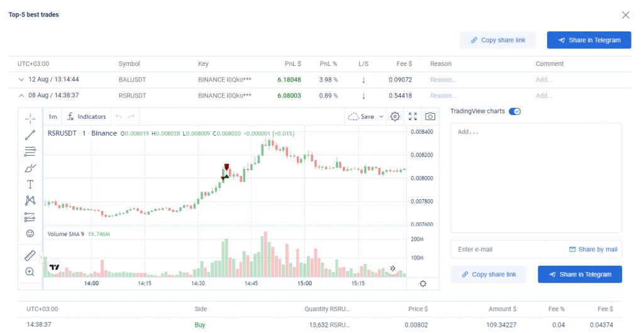Open the Save layout dropdown arrow
This screenshot has height=333, width=644.
(x=382, y=116)
